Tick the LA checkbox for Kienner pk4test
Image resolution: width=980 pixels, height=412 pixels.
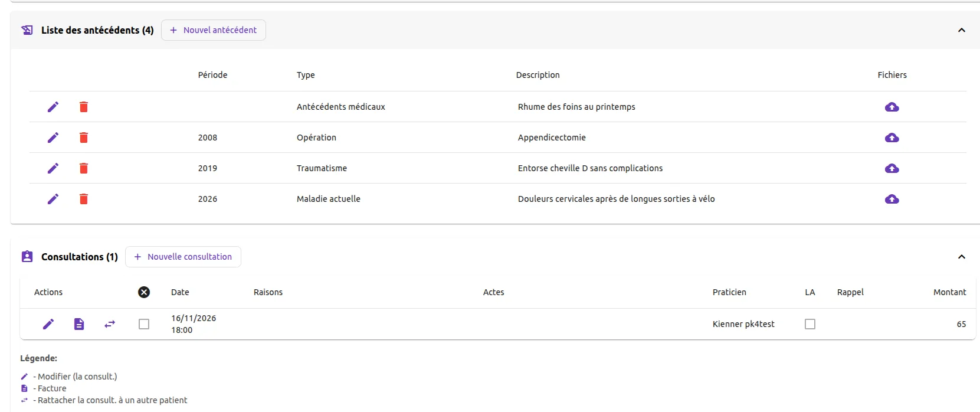point(810,324)
